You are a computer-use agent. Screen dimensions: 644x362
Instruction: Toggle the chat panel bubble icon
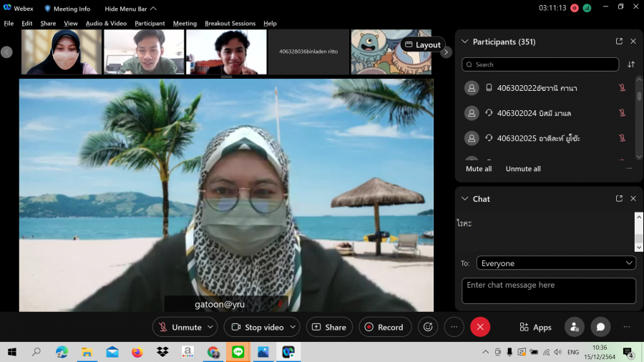click(600, 327)
